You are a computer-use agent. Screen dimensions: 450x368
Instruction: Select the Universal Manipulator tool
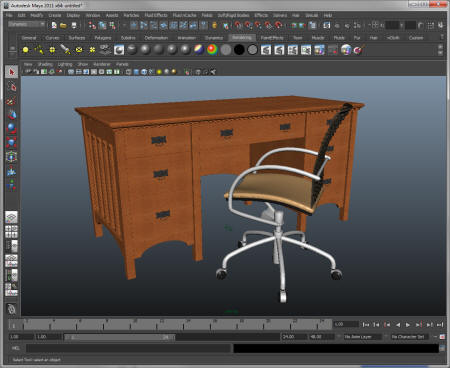(x=12, y=157)
